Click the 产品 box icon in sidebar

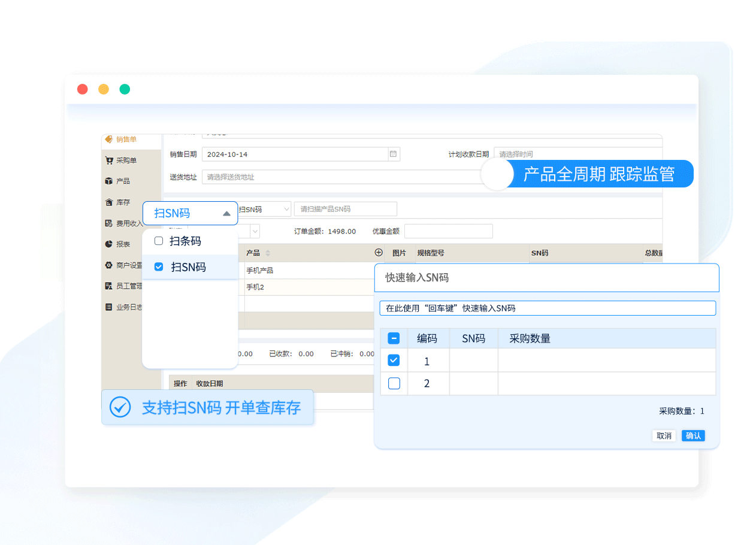click(x=109, y=181)
